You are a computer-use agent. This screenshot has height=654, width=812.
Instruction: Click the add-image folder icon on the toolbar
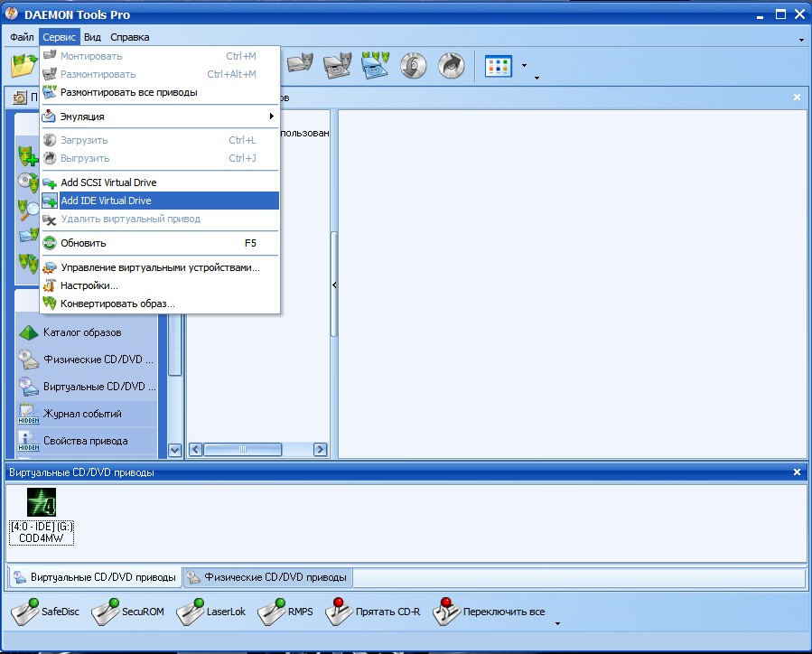coord(23,66)
